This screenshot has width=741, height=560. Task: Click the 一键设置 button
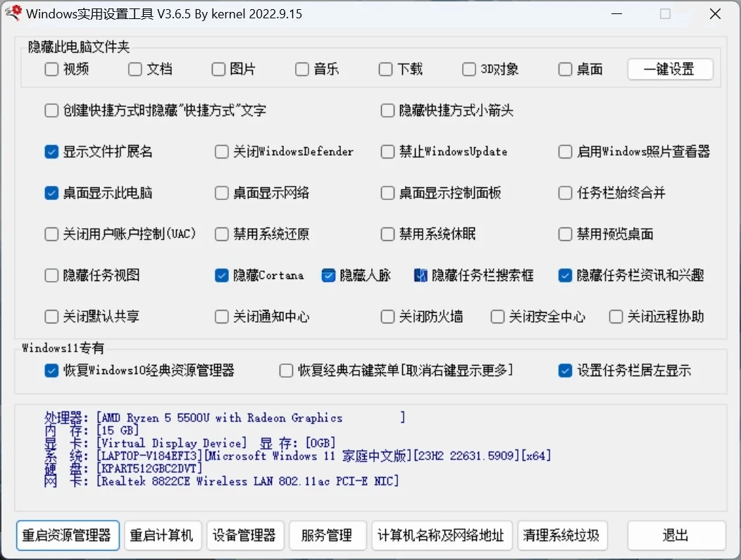(x=669, y=69)
